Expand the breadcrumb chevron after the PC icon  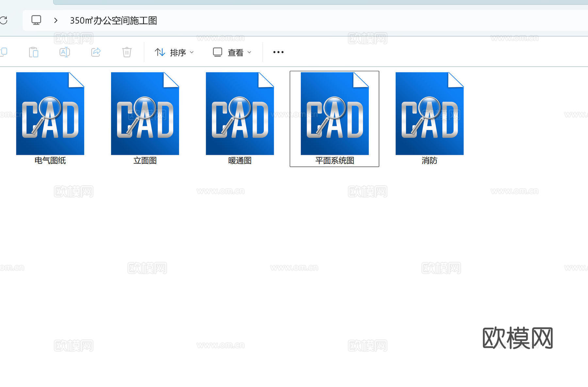[56, 21]
